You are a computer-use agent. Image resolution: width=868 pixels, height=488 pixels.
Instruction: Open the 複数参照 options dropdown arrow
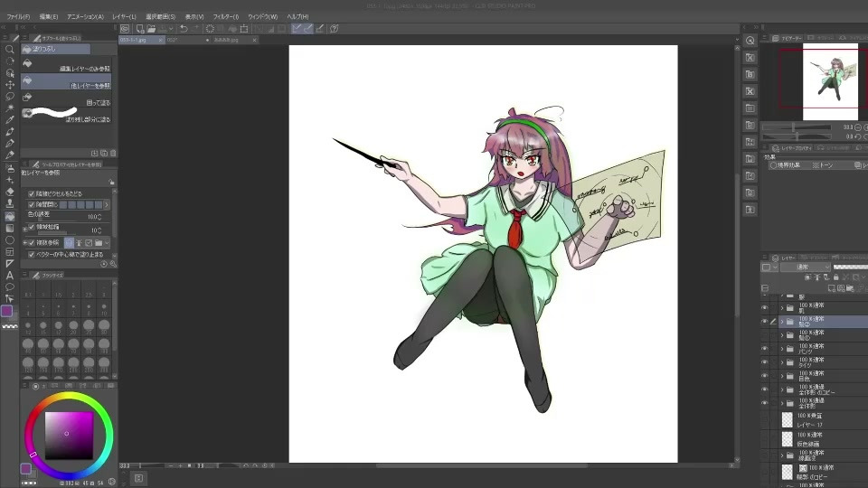[x=107, y=243]
